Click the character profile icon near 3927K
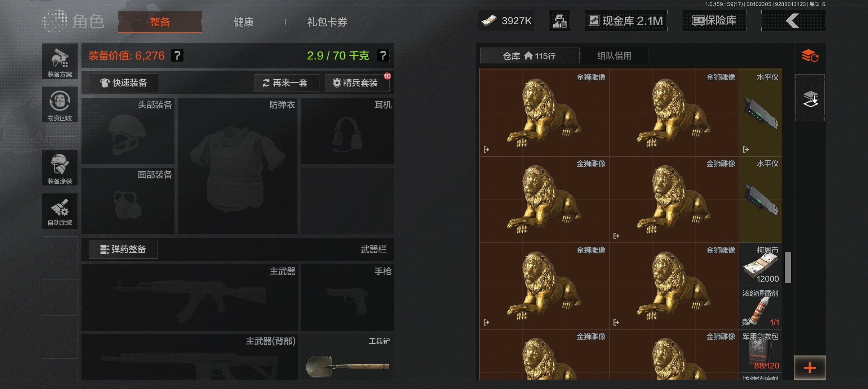868x389 pixels. pyautogui.click(x=559, y=21)
